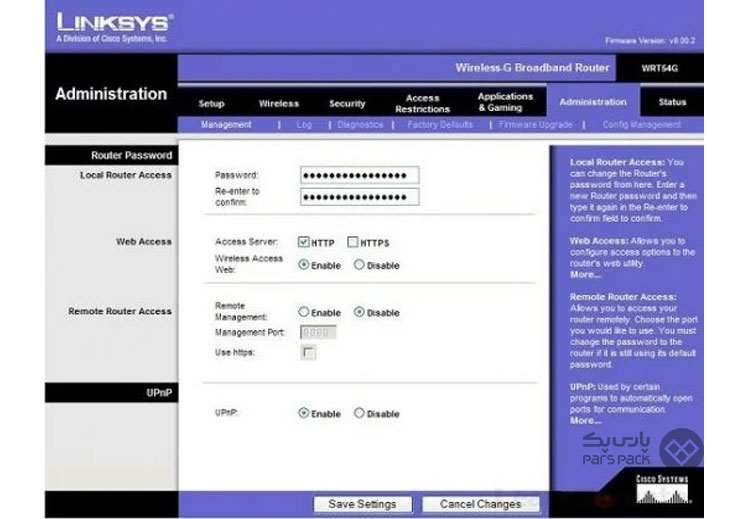The height and width of the screenshot is (519, 750).
Task: Open the Status tab
Action: (672, 102)
